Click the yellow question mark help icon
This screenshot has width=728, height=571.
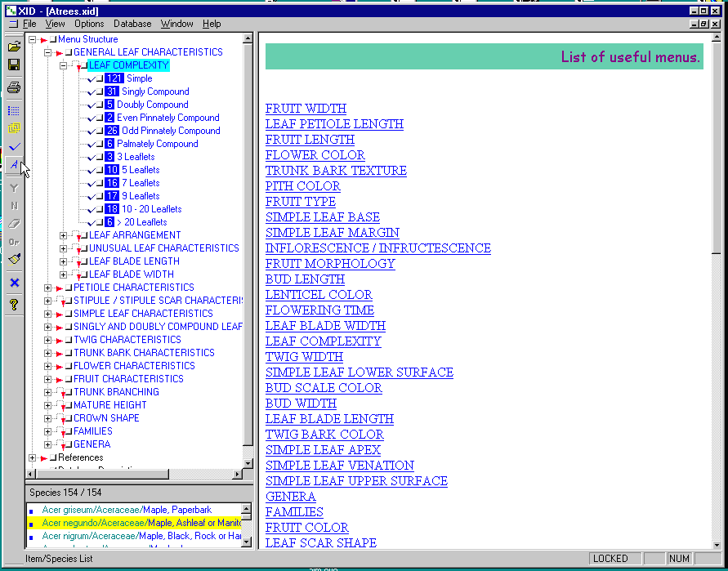14,305
